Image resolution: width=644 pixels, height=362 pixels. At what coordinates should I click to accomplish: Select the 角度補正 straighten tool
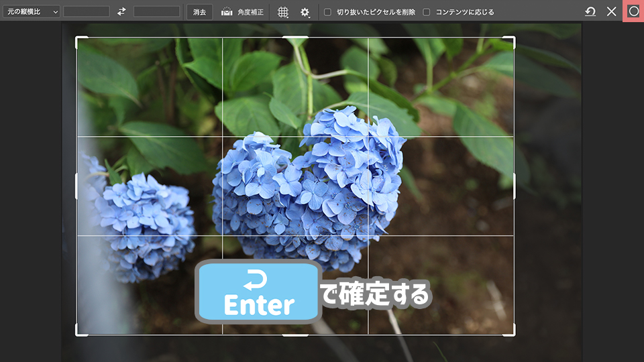click(242, 12)
